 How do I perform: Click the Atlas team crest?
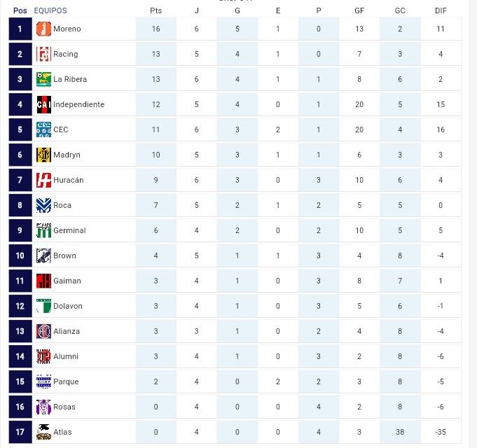coord(43,432)
